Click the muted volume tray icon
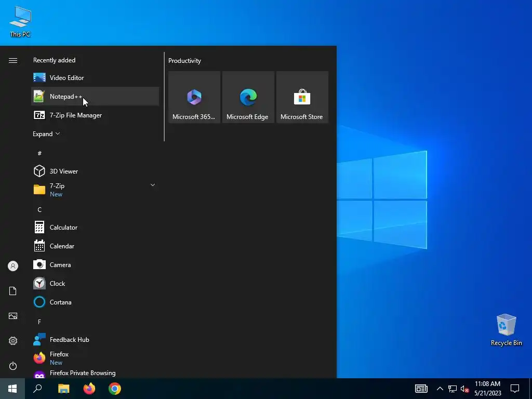The width and height of the screenshot is (532, 399). pos(464,389)
